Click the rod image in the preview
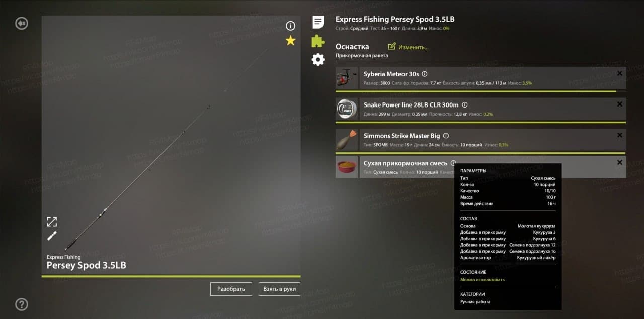644x319 pixels. [x=166, y=151]
